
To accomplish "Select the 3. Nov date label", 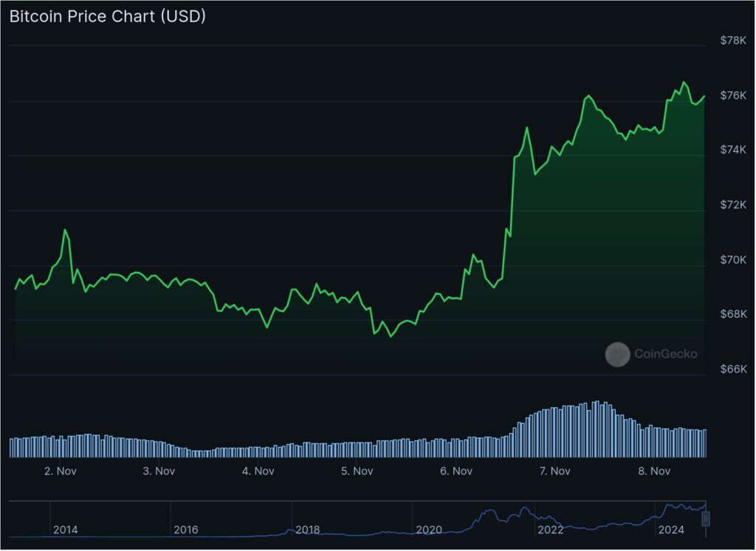I will (x=159, y=471).
